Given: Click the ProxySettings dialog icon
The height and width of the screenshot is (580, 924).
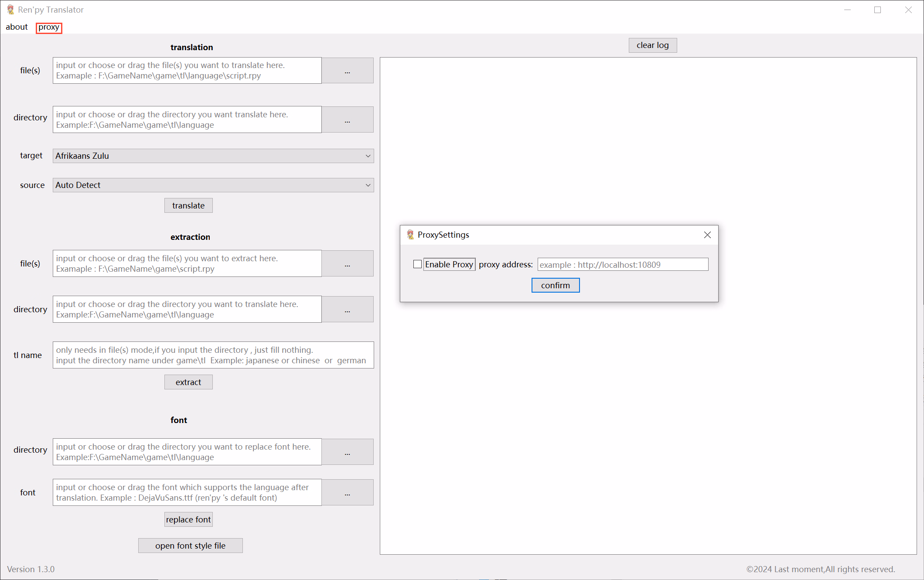Looking at the screenshot, I should (410, 235).
